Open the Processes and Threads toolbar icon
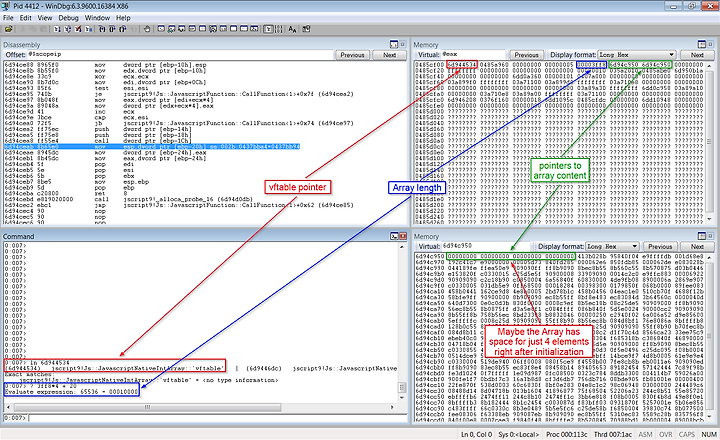The width and height of the screenshot is (720, 440). coord(243,29)
